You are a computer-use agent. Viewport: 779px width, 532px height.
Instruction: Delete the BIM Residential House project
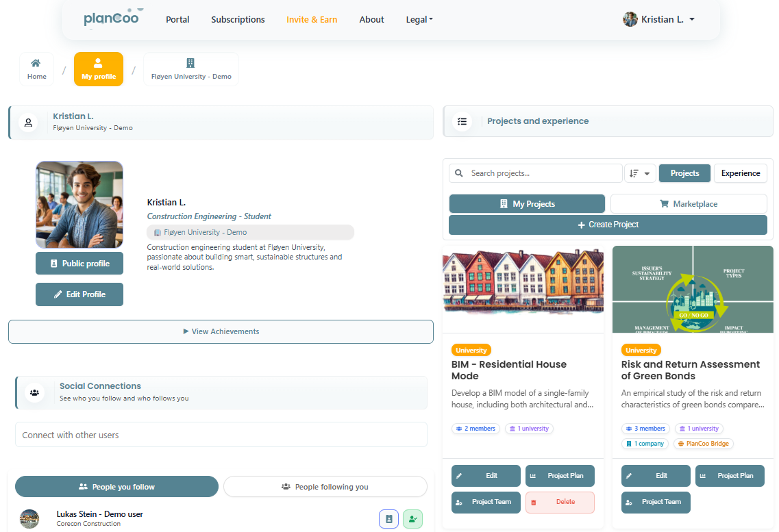click(x=560, y=502)
